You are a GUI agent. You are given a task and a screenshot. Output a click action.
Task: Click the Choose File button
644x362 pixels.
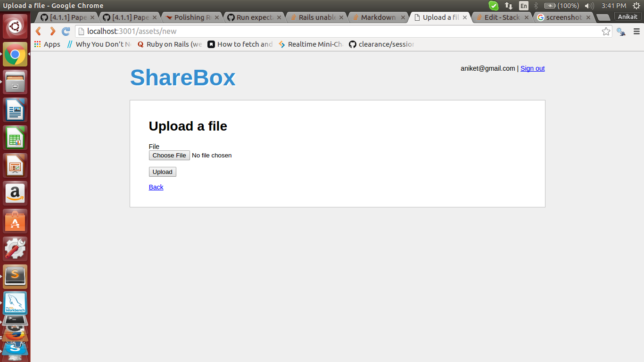click(x=169, y=156)
